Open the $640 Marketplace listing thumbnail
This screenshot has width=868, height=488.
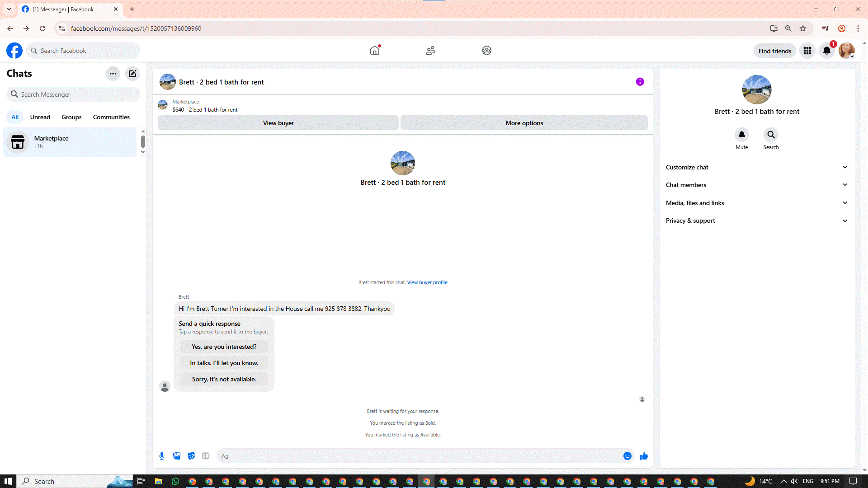163,105
